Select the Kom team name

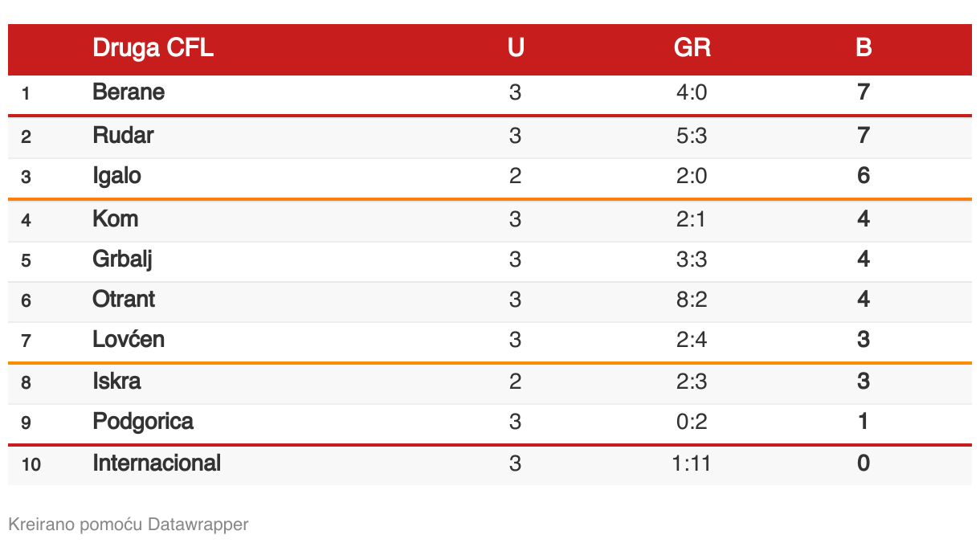click(x=116, y=218)
